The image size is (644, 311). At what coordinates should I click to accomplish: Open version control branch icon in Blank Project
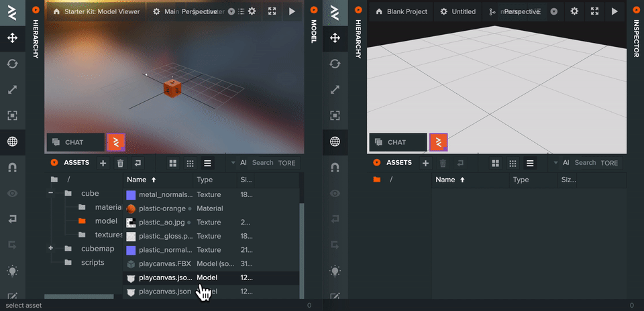pyautogui.click(x=492, y=12)
